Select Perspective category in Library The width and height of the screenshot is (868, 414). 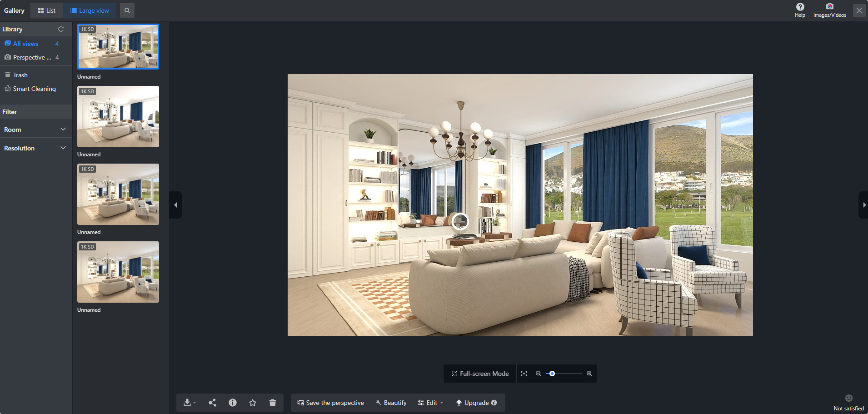click(x=32, y=57)
